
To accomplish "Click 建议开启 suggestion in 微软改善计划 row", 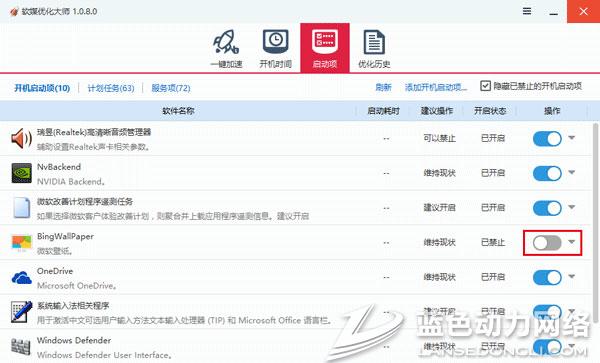I will (439, 207).
